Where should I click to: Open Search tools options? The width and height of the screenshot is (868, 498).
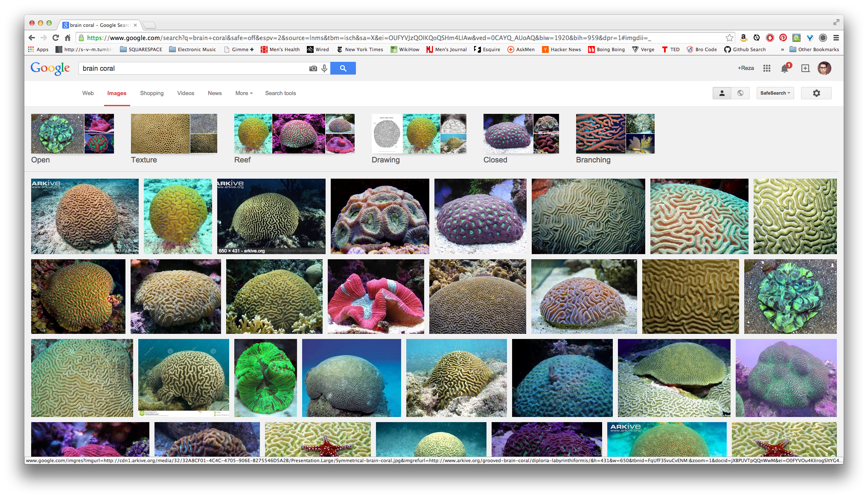pos(280,93)
